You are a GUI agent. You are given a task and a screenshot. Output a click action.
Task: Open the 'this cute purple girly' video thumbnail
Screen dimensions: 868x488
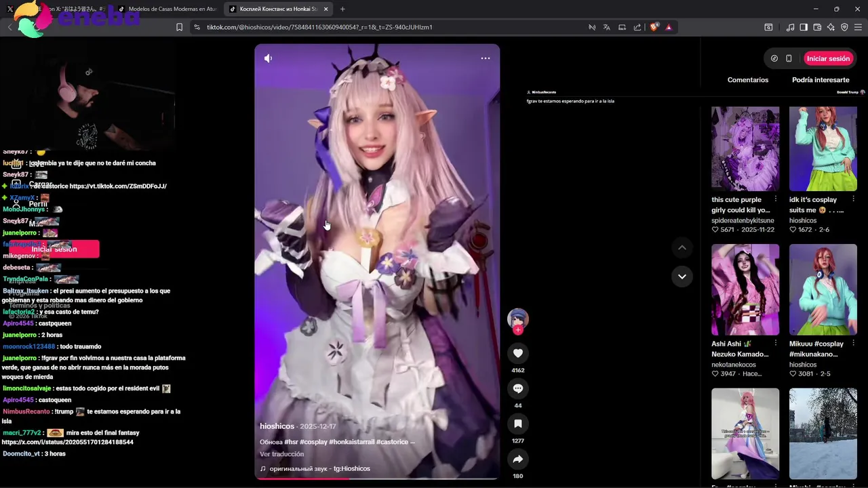[x=745, y=148]
